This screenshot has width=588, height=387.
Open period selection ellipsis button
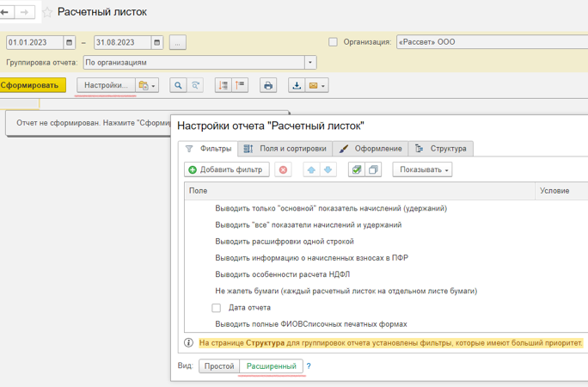click(x=178, y=42)
